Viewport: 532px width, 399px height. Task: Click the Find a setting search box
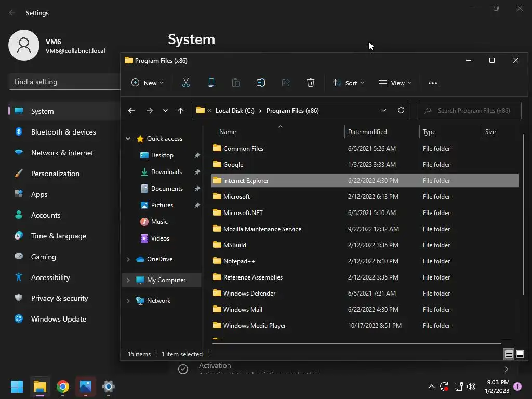[x=64, y=82]
